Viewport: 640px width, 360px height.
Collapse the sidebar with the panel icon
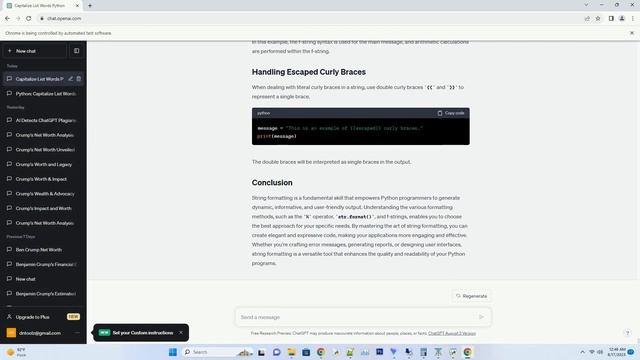76,51
